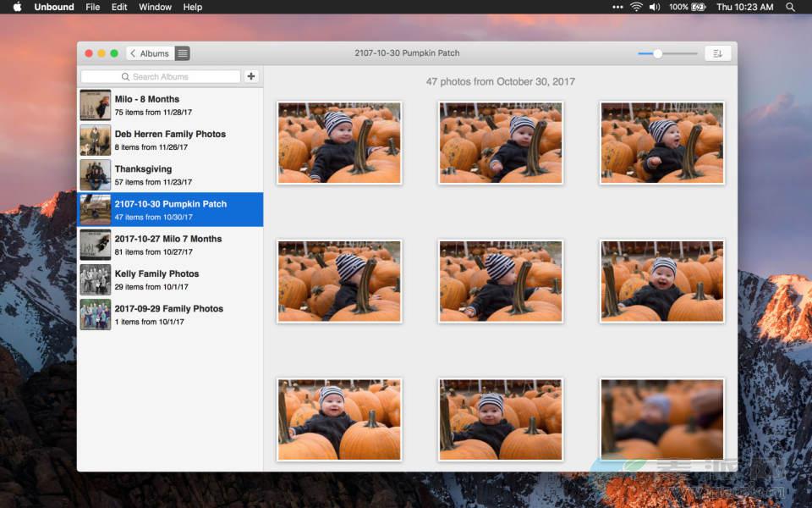Click the add album plus button
Image resolution: width=812 pixels, height=508 pixels.
[251, 76]
